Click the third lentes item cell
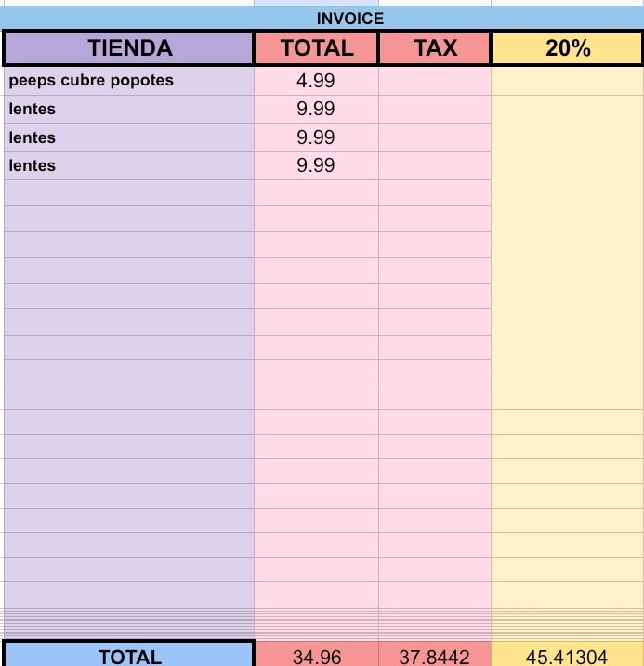Viewport: 644px width, 666px height. (129, 165)
